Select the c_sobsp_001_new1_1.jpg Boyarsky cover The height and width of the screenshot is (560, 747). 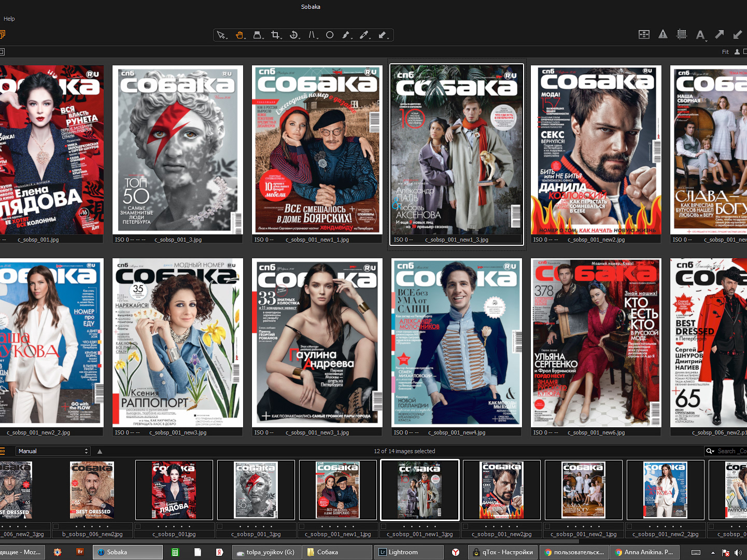click(317, 149)
